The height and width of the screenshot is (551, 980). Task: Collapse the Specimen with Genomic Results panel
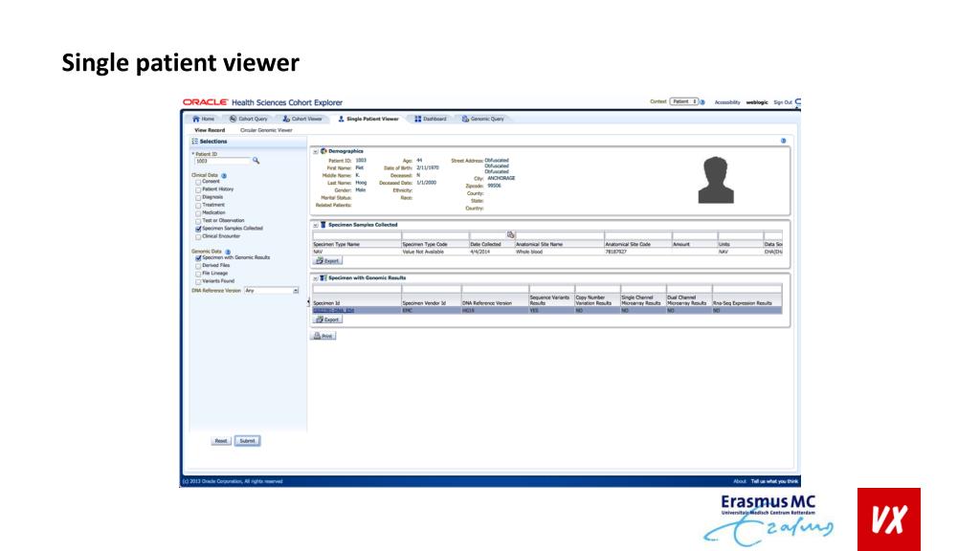coord(315,278)
